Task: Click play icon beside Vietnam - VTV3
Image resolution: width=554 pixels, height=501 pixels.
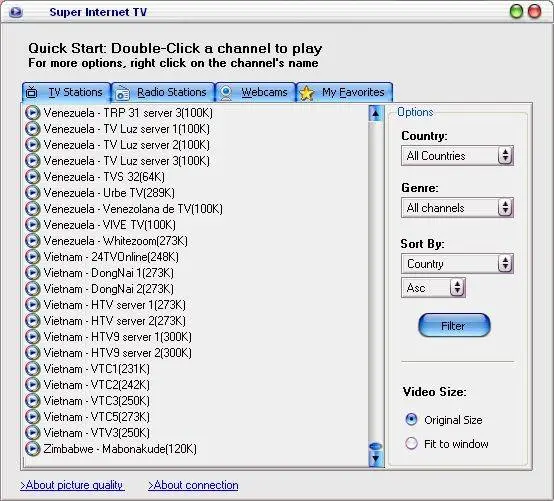Action: pos(33,433)
